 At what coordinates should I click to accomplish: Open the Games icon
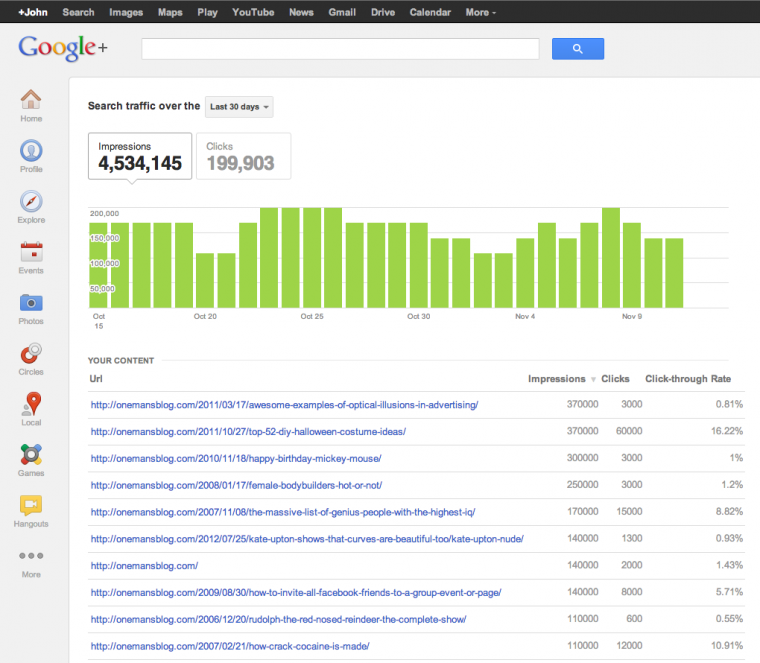31,455
